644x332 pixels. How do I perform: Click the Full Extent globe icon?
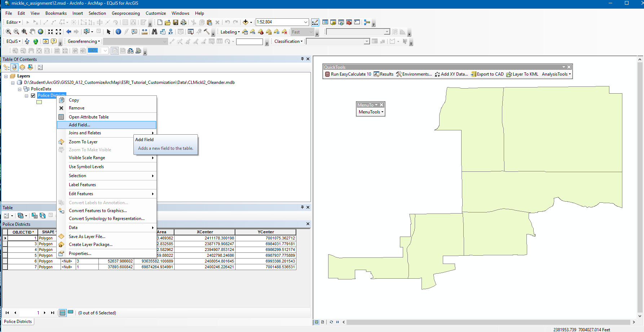[40, 32]
